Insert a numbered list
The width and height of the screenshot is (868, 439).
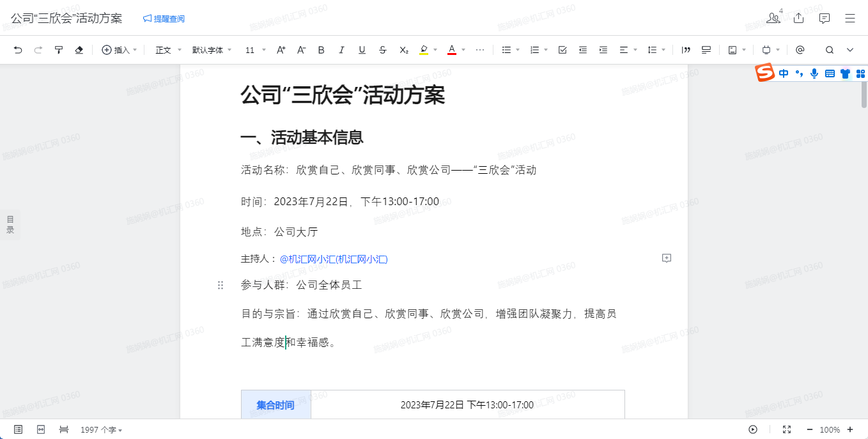tap(535, 50)
